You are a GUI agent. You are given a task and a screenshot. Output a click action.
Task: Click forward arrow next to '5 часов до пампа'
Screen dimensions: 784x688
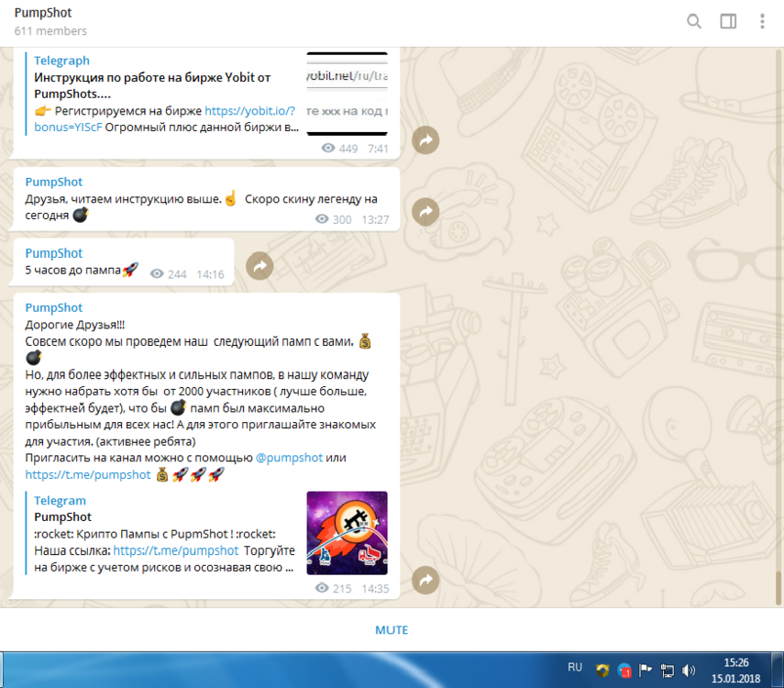pyautogui.click(x=260, y=265)
